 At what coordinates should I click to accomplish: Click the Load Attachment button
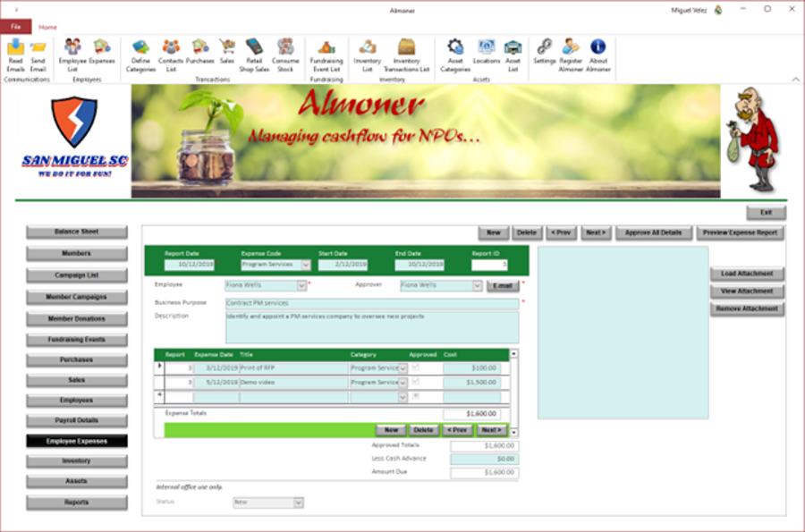747,274
